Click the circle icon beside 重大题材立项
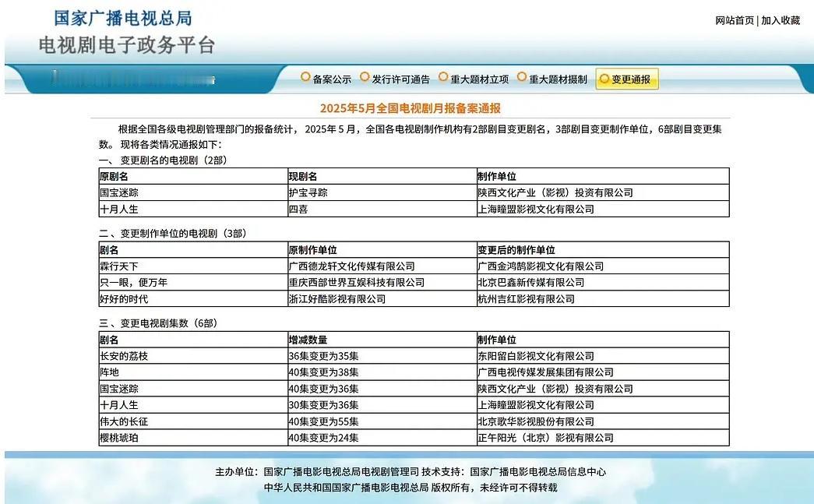 coord(442,77)
